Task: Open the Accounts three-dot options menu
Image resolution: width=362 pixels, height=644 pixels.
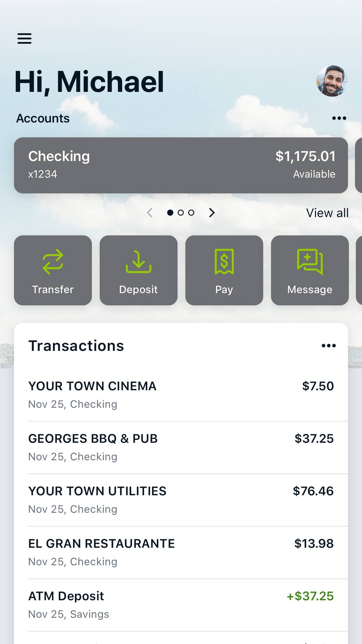Action: 339,118
